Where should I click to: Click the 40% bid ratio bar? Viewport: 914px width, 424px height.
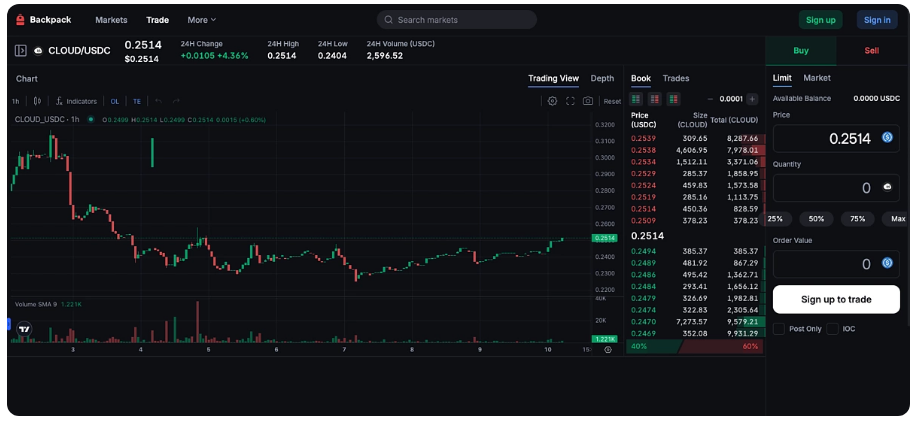pyautogui.click(x=653, y=346)
